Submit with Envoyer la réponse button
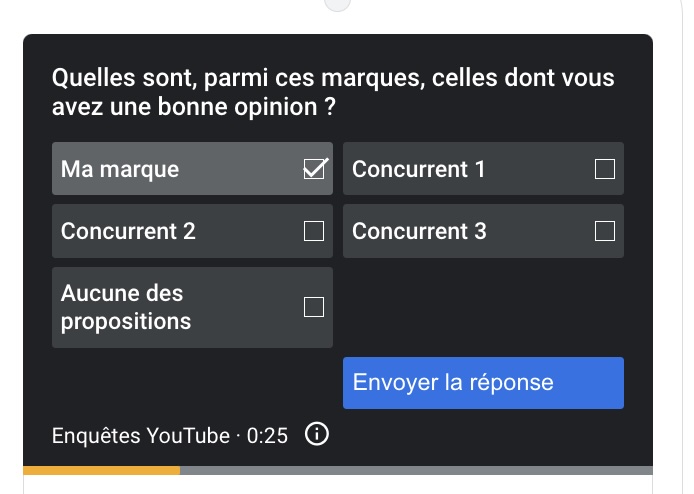694x494 pixels. pyautogui.click(x=483, y=383)
